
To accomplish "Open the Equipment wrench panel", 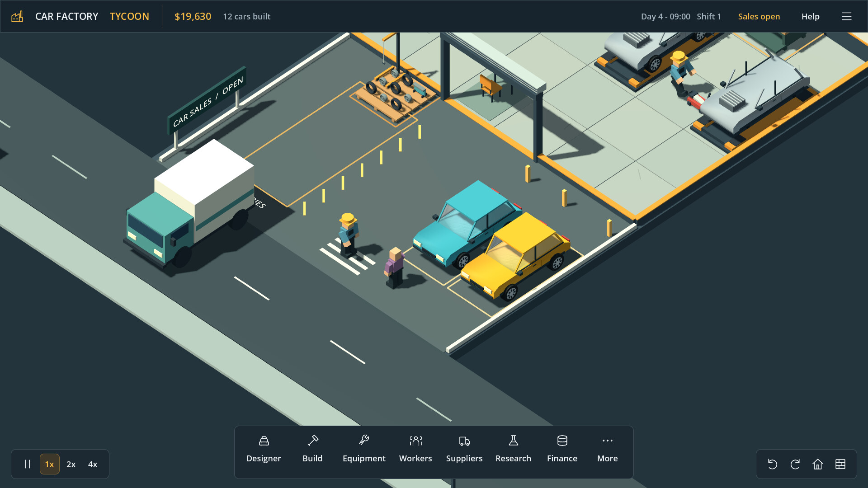I will (x=364, y=450).
